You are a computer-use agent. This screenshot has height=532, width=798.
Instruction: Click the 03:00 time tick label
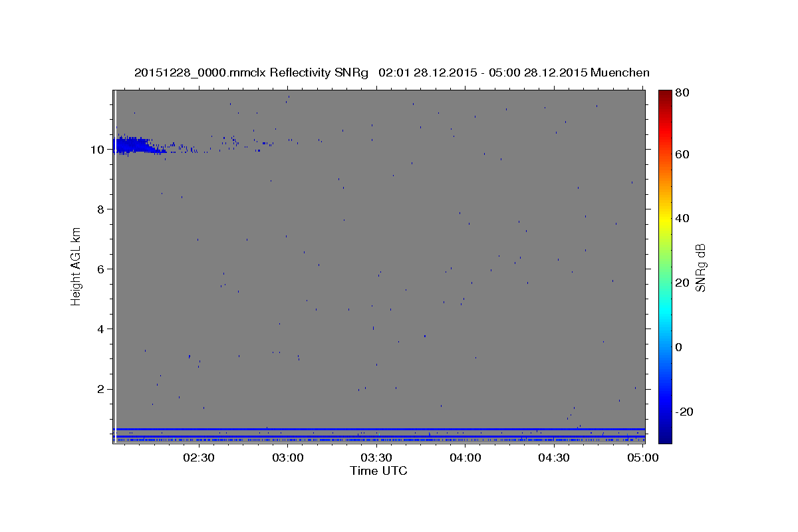[x=289, y=458]
